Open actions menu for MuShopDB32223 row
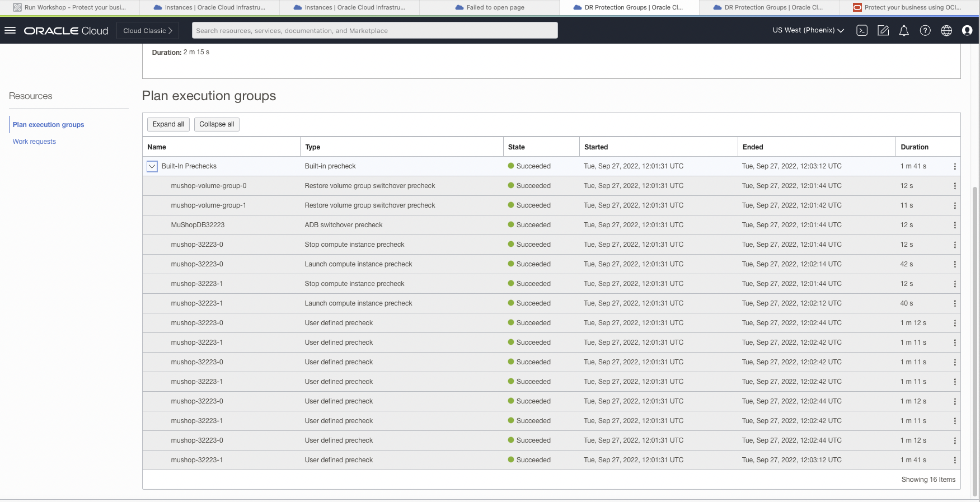The image size is (980, 502). [955, 225]
